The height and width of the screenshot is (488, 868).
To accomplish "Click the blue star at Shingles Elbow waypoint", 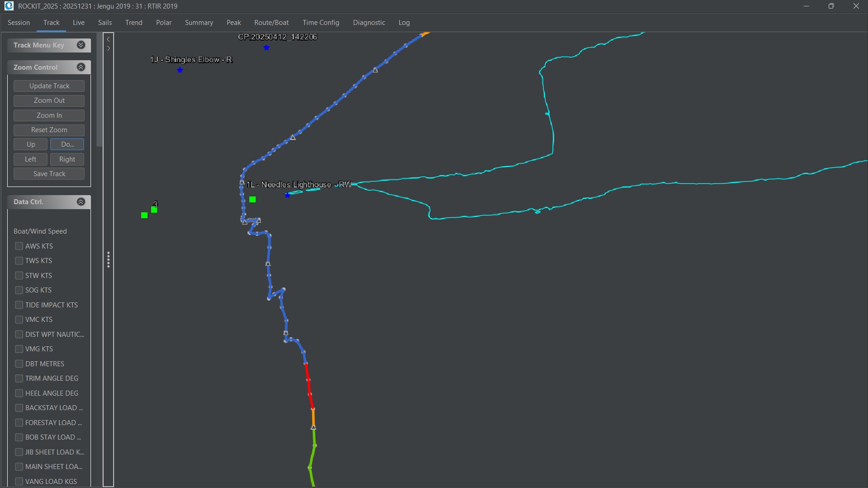I will pos(180,70).
